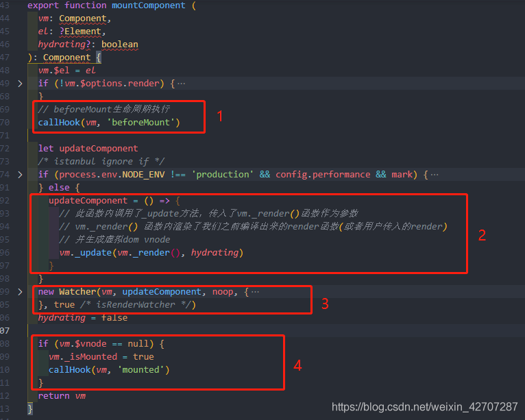The width and height of the screenshot is (525, 420).
Task: Expand the folded if (!vm.$options.render) block chevron
Action: pos(20,84)
